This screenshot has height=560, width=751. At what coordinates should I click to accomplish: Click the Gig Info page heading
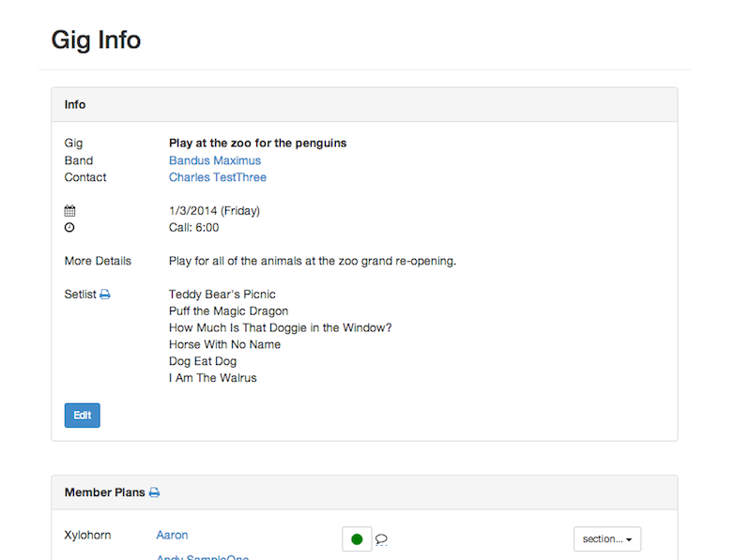[96, 40]
